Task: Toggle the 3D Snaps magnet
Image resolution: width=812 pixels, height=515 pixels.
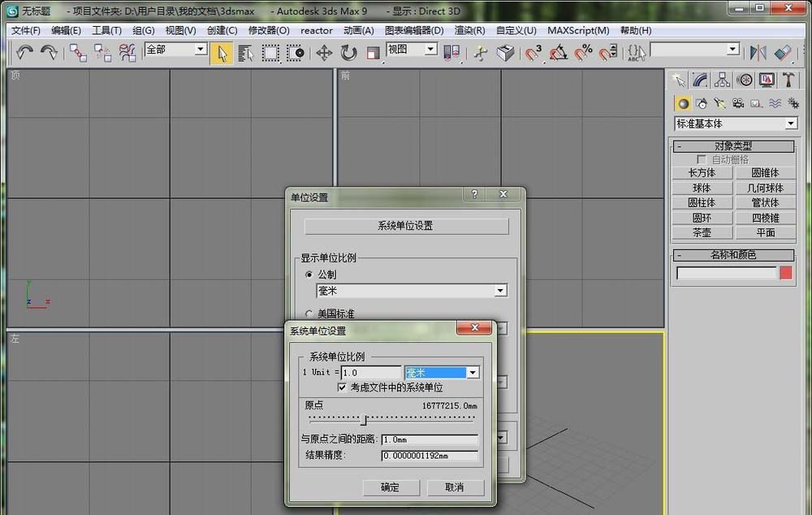Action: click(x=533, y=53)
